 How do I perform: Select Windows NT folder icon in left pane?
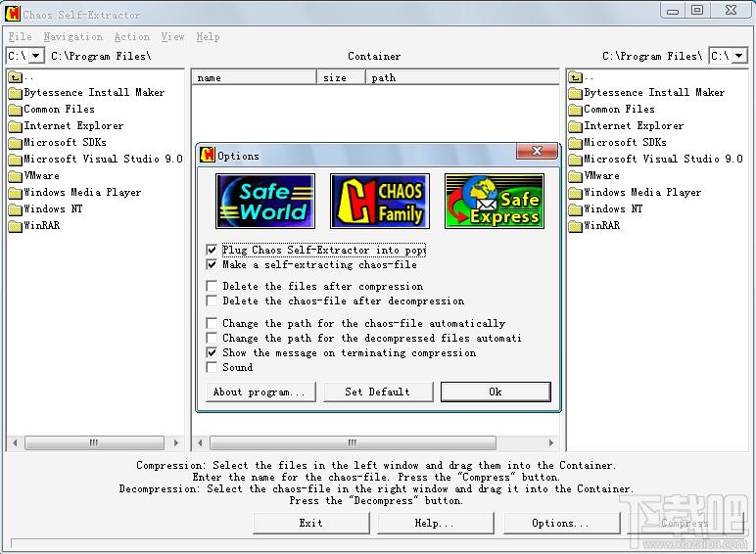tap(16, 209)
